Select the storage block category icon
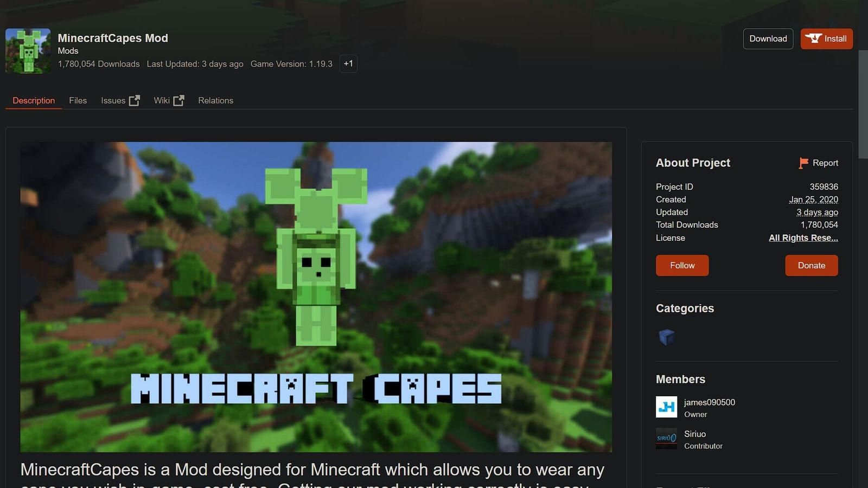This screenshot has width=868, height=488. 666,336
